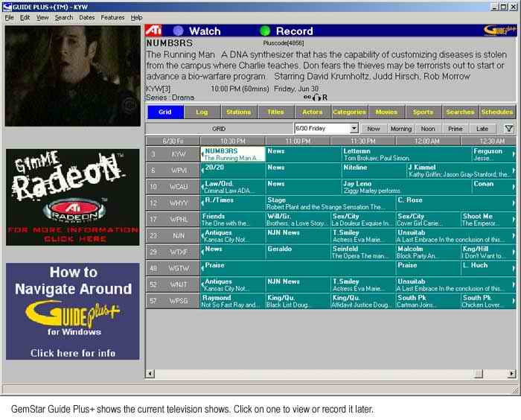Switch to the Titles tab
Viewport: 521px width, 420px height.
click(x=276, y=112)
